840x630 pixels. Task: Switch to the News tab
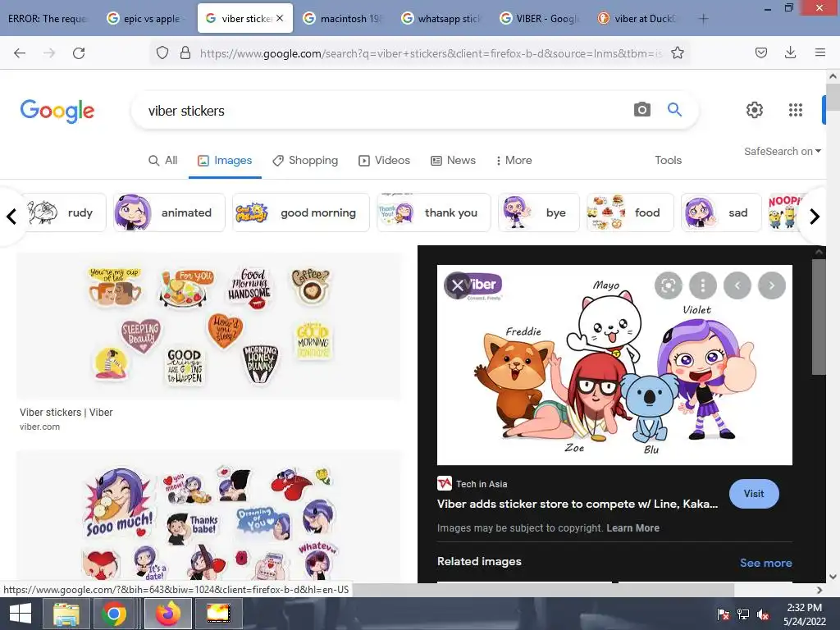point(453,160)
